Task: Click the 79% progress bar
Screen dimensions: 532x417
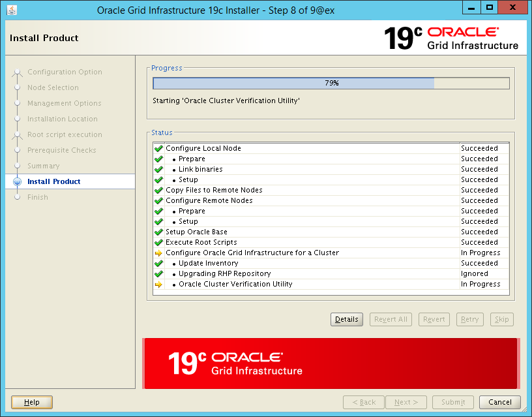Action: click(331, 83)
